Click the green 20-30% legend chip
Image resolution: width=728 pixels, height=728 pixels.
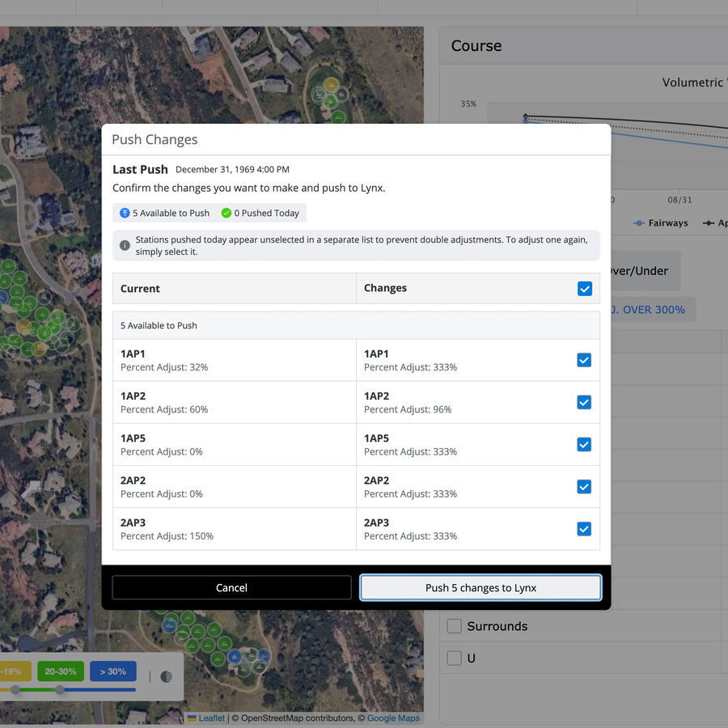coord(59,671)
